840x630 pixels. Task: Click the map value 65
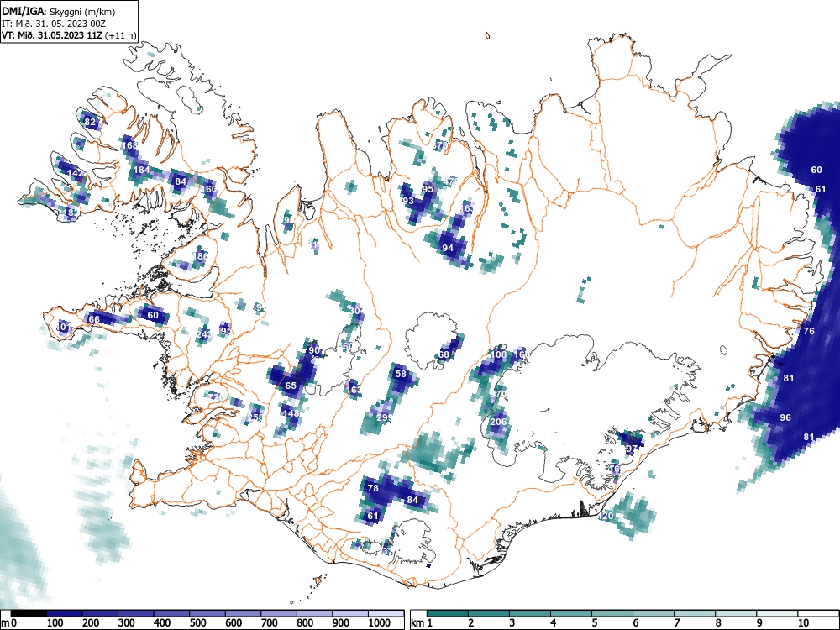[291, 386]
